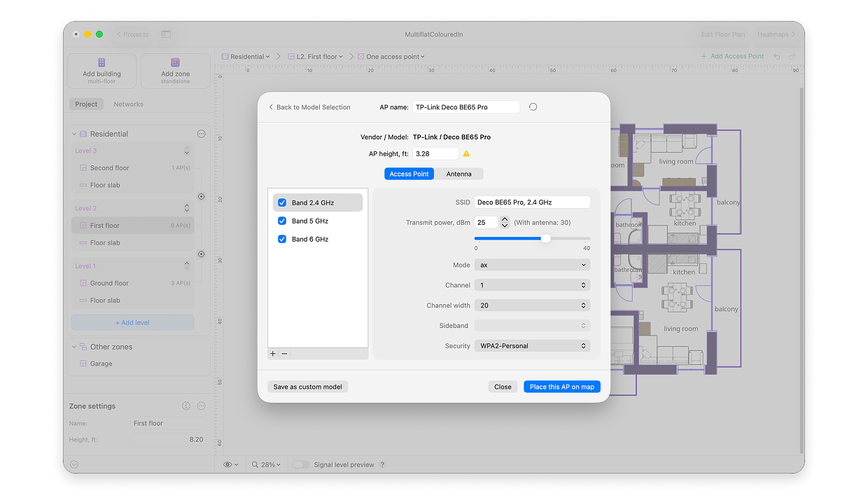868x496 pixels.
Task: Open Residential breadcrumb dropdown
Action: click(x=246, y=57)
